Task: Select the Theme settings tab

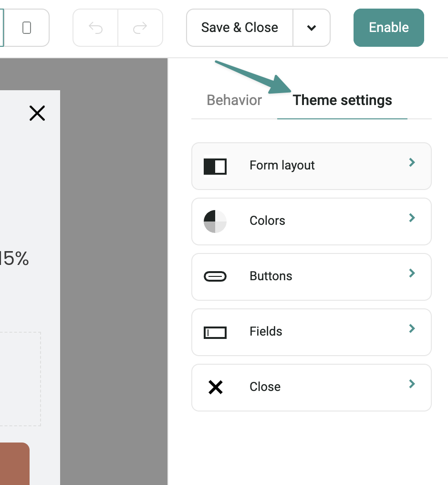Action: tap(342, 100)
